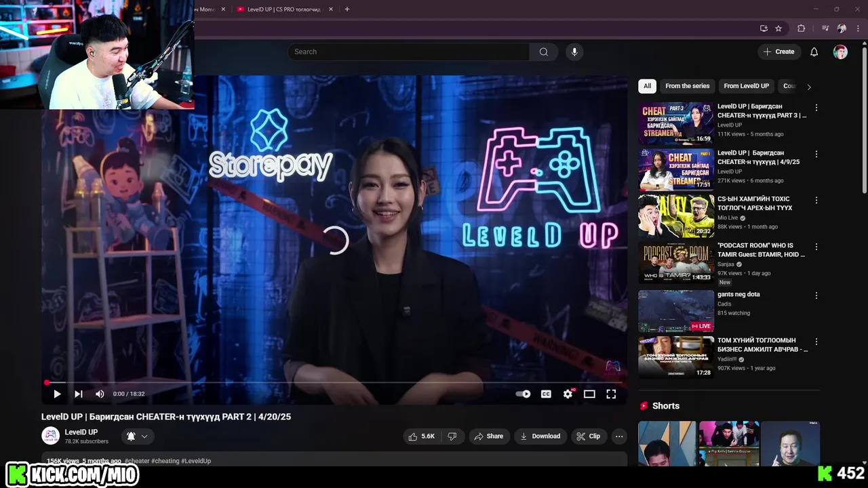The image size is (868, 488).
Task: Open the first Shorts thumbnail
Action: pyautogui.click(x=667, y=444)
